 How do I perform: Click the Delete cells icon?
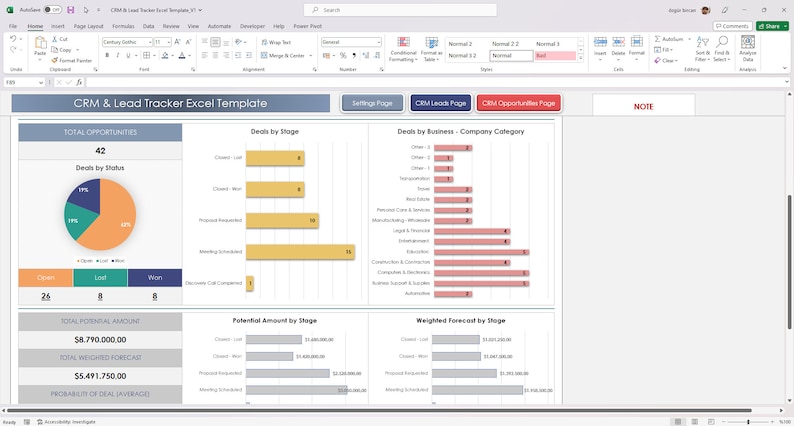point(618,43)
